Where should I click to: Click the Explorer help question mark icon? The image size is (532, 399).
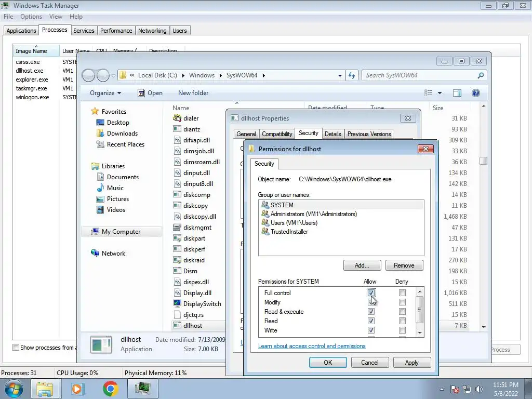(476, 93)
